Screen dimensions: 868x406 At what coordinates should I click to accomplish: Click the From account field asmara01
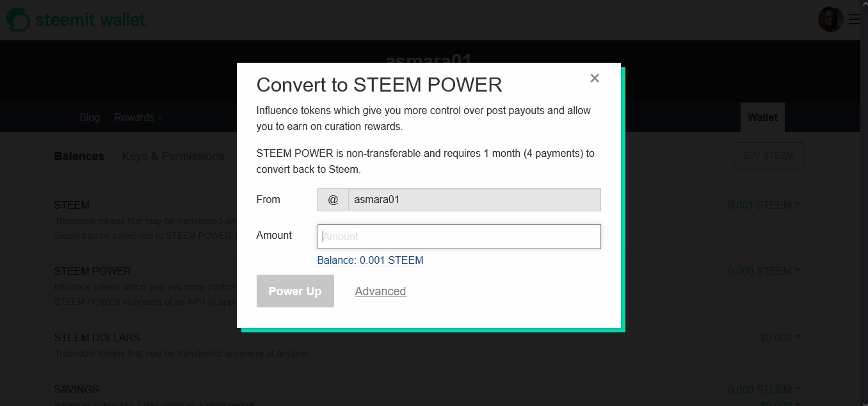tap(474, 200)
